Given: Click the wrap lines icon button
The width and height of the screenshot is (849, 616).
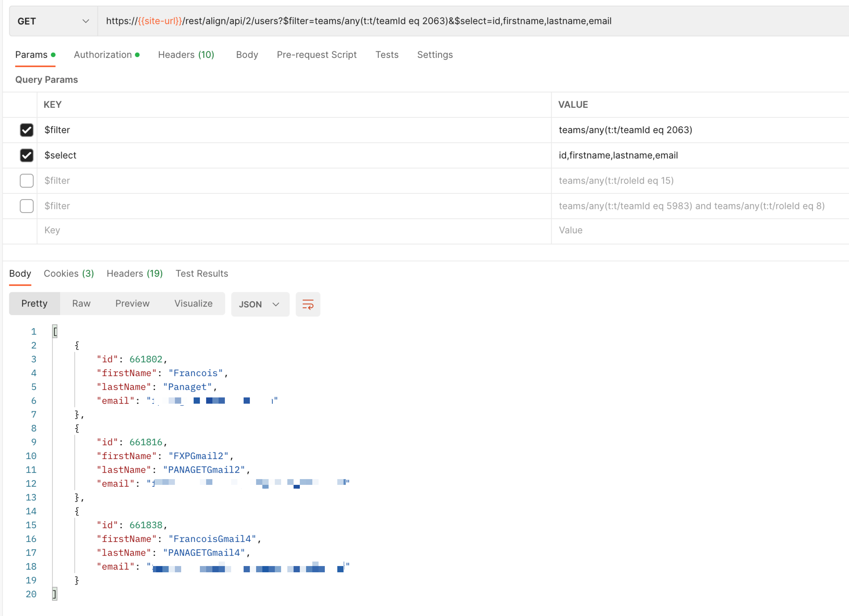Looking at the screenshot, I should click(x=308, y=304).
